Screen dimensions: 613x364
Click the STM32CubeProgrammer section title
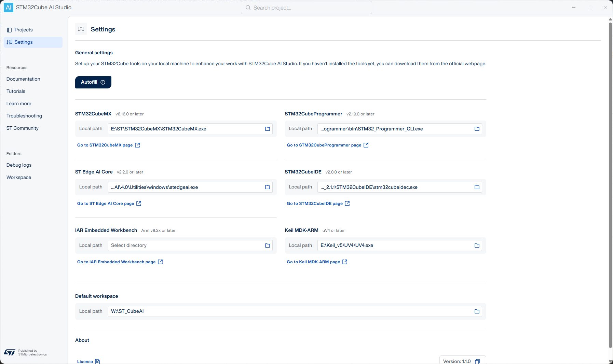[x=313, y=114]
